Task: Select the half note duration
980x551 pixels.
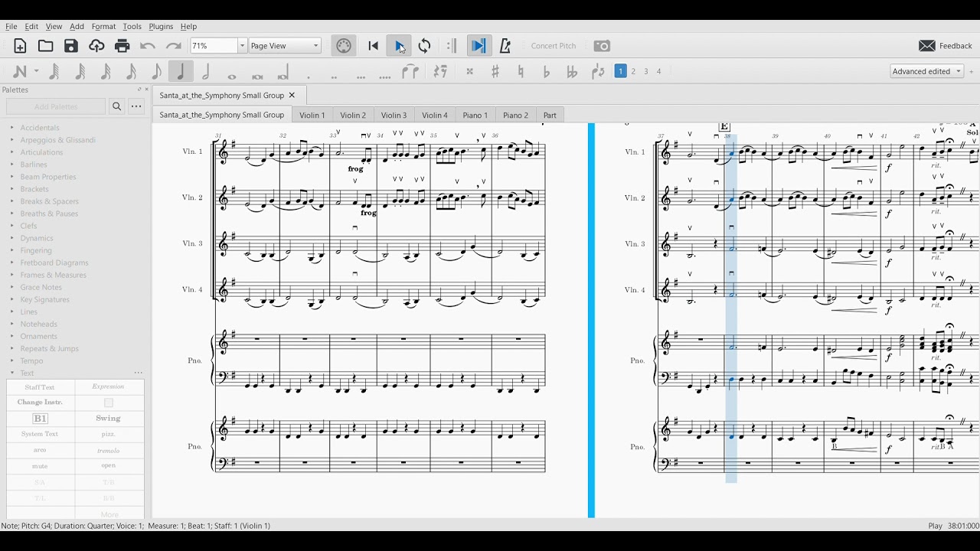Action: click(x=206, y=71)
